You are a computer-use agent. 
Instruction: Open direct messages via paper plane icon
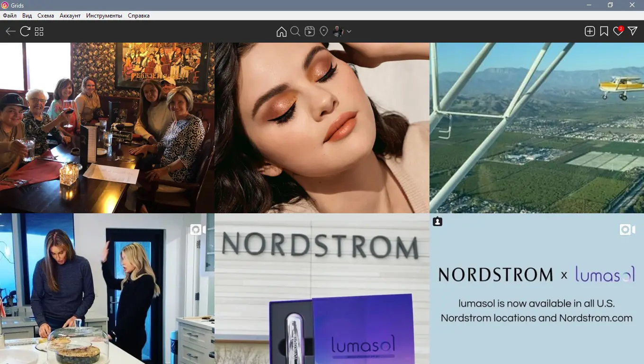point(633,31)
